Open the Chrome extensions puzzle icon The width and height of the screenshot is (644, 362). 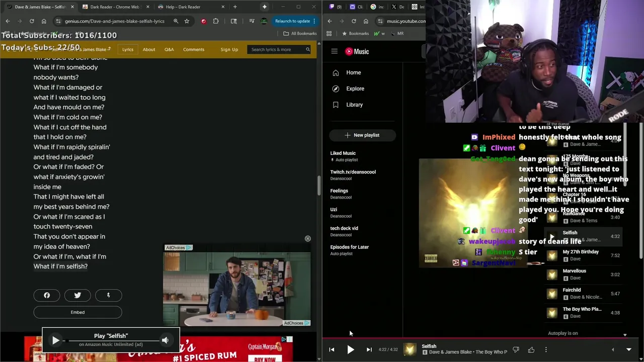coord(216,21)
